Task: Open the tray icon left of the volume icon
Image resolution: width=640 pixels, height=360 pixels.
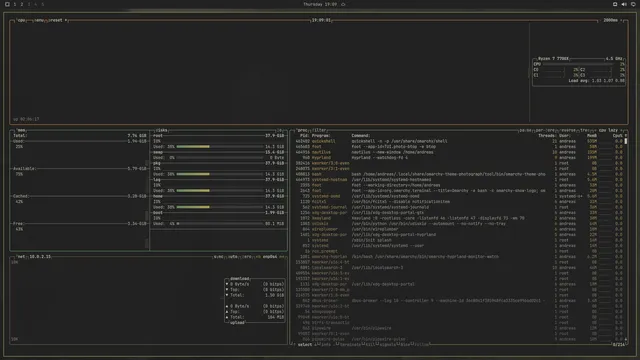Action: [615, 4]
